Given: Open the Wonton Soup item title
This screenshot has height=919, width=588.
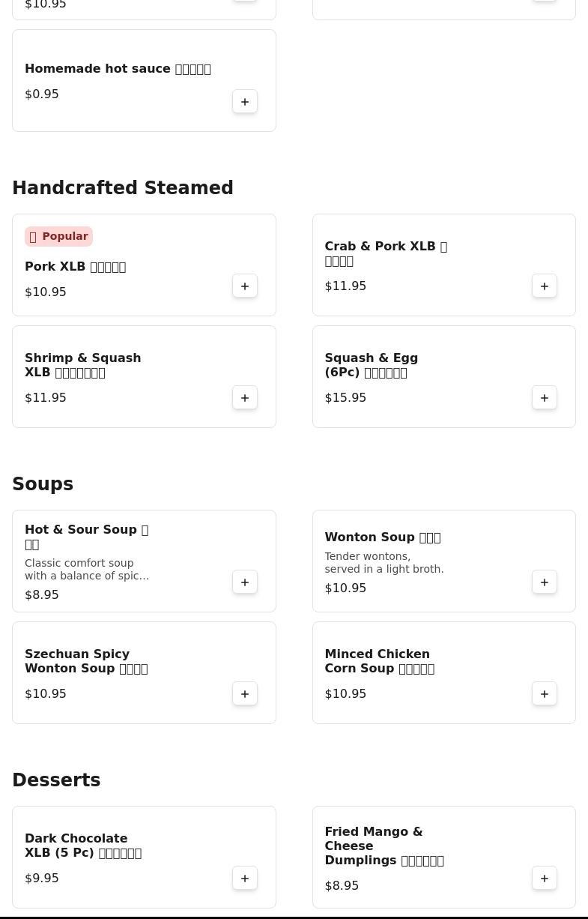Looking at the screenshot, I should (382, 537).
